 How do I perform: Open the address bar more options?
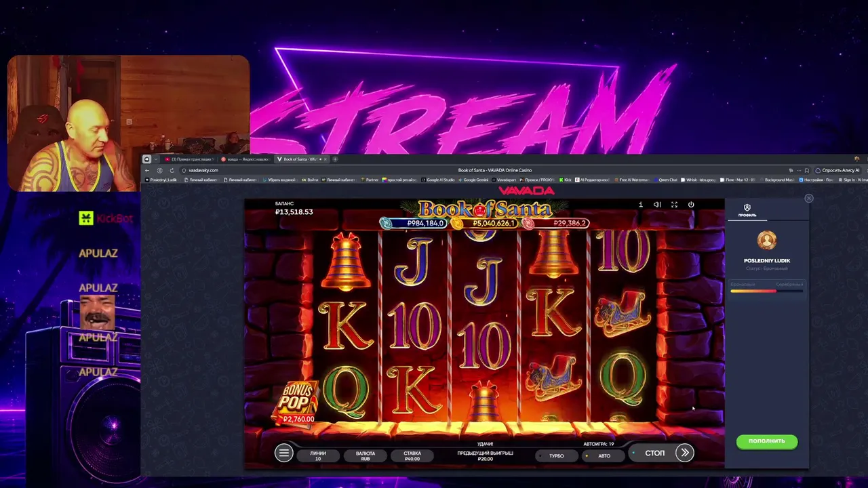click(x=799, y=170)
